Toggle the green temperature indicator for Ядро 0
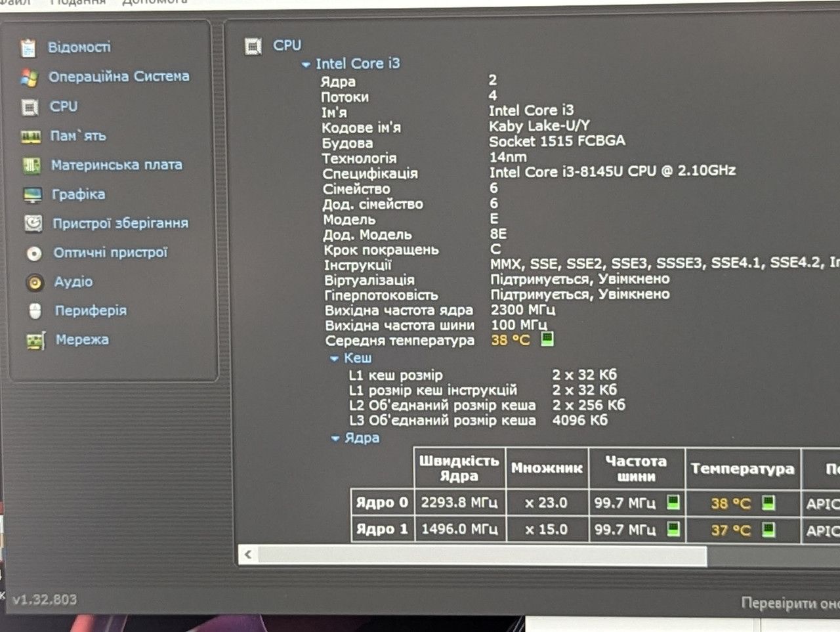This screenshot has width=840, height=632. click(768, 503)
